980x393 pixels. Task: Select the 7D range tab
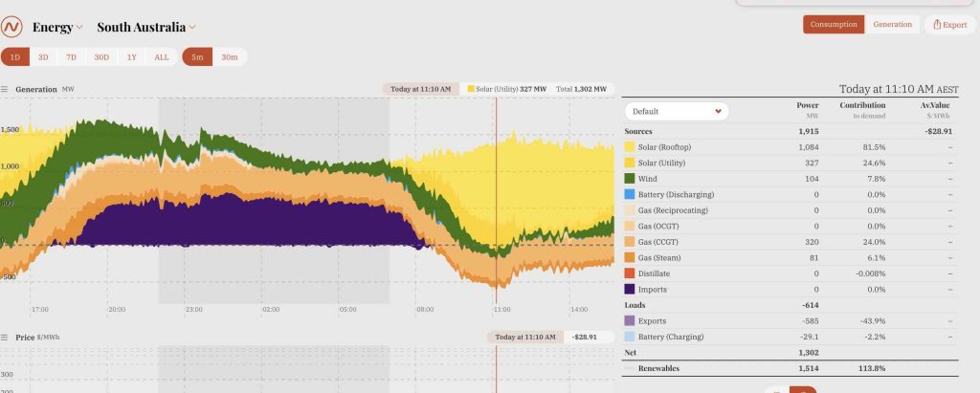71,57
